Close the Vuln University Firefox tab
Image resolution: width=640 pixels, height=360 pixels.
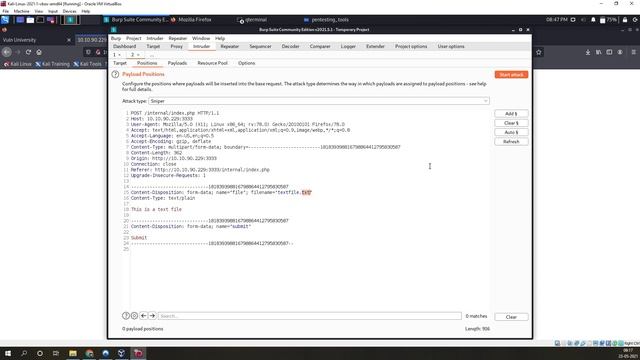point(69,40)
